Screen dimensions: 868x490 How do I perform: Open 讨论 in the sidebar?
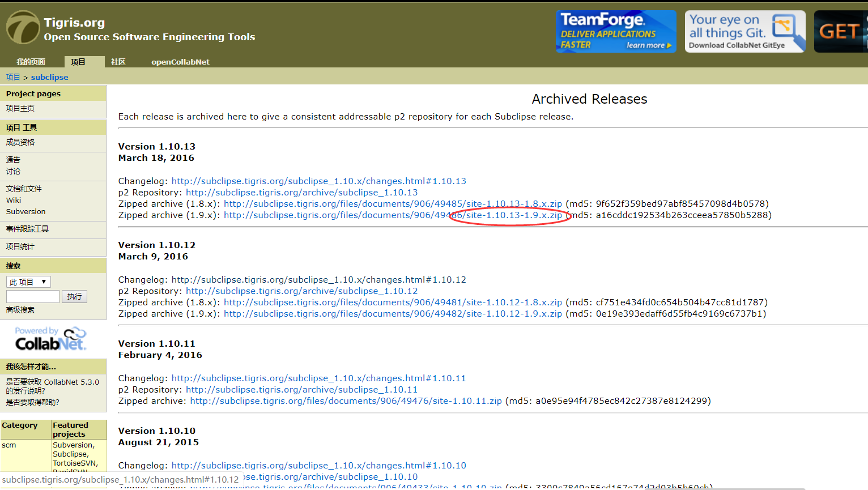coord(13,171)
